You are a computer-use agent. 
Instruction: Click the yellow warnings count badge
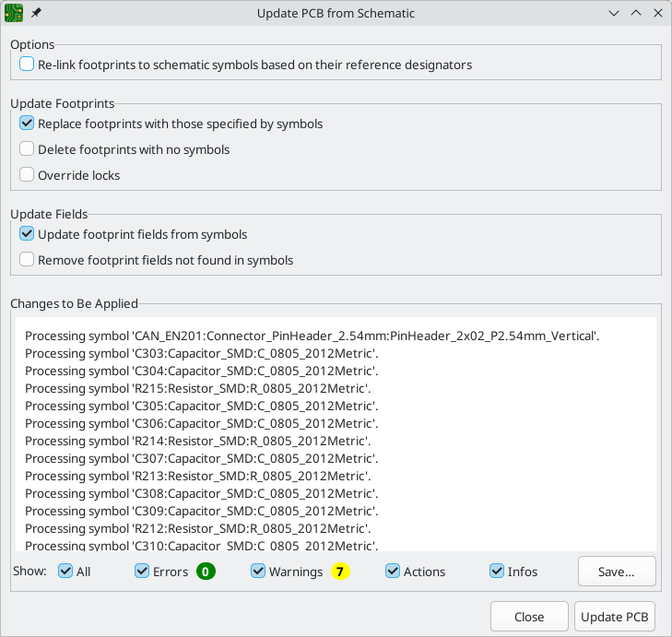coord(340,572)
